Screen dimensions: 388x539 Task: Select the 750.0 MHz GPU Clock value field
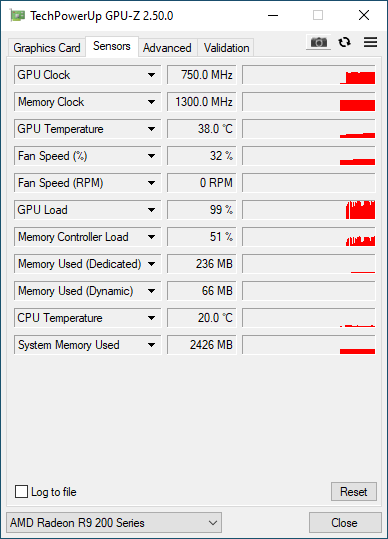tap(202, 75)
